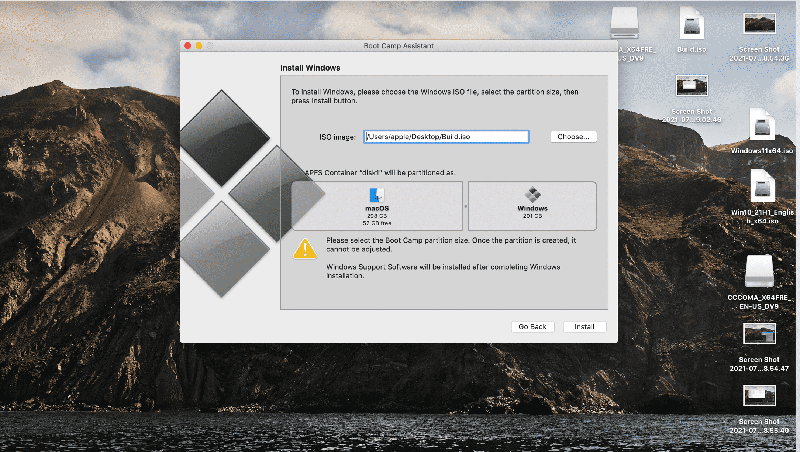Select Windows11x64.iso desktop file
Viewport: 800px width, 452px height.
pyautogui.click(x=762, y=127)
